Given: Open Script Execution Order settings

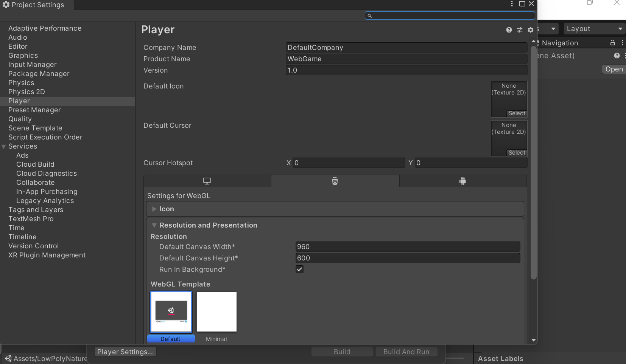Looking at the screenshot, I should [45, 137].
